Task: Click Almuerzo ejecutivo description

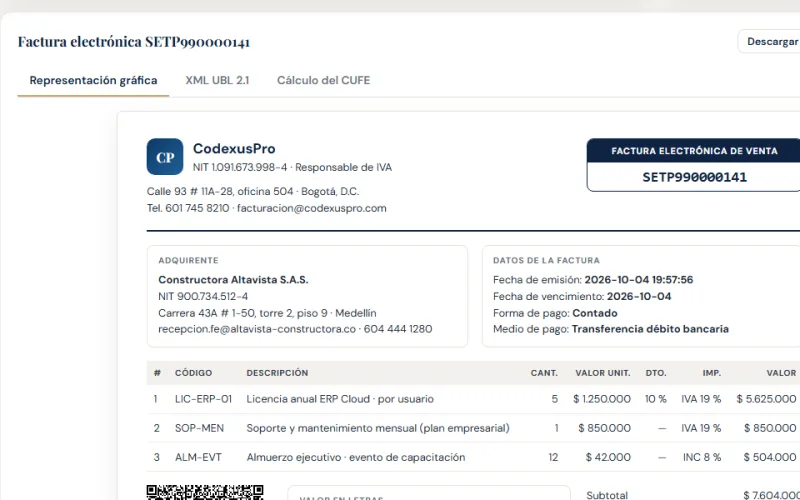Action: tap(356, 457)
